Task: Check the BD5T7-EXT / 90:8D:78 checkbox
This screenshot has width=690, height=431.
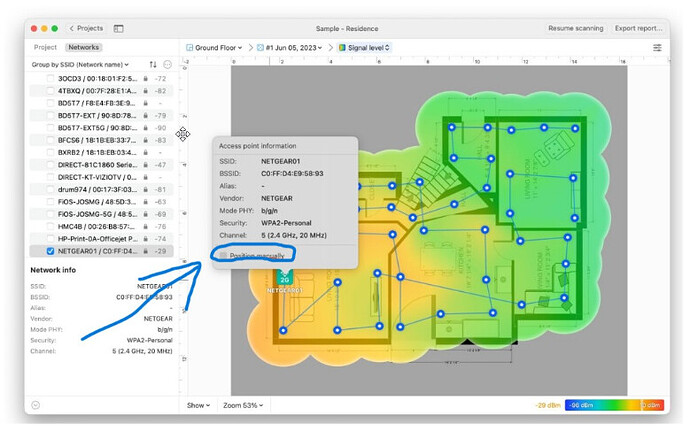Action: [50, 115]
